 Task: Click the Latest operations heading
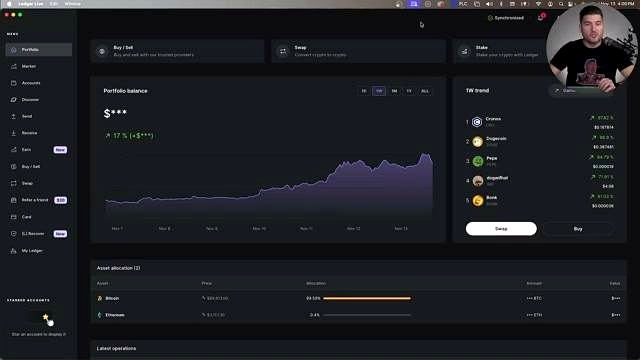coord(116,349)
